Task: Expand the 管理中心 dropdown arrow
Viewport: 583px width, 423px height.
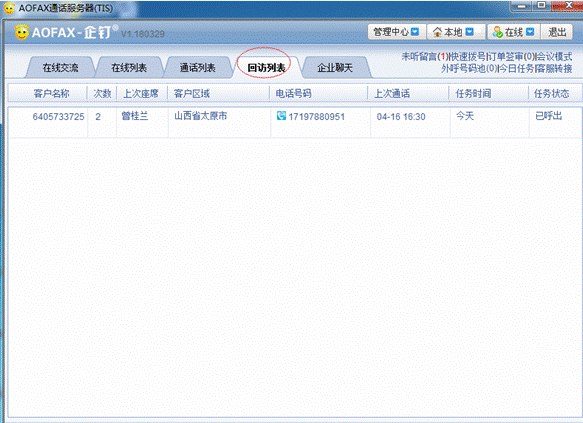Action: pyautogui.click(x=415, y=32)
